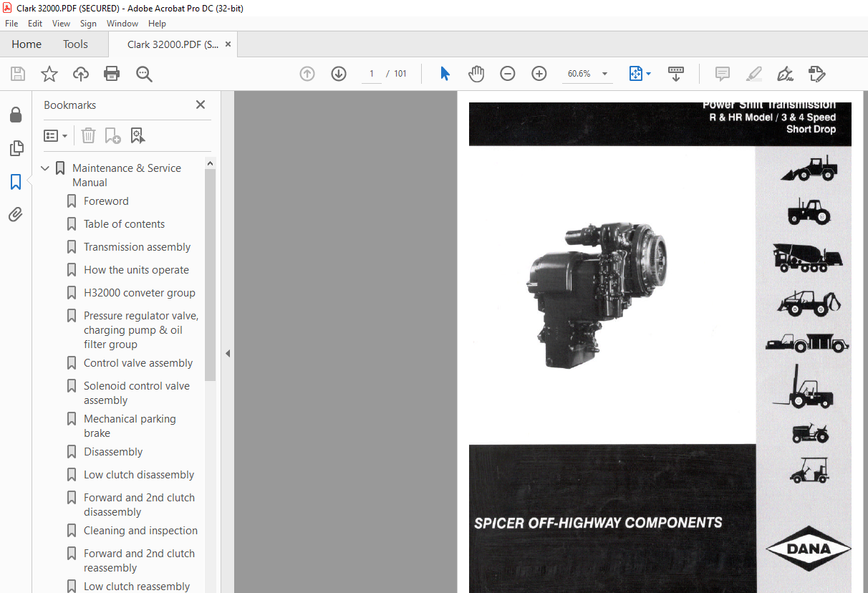Go to next page arrow
Screen dimensions: 868x593
(x=339, y=74)
